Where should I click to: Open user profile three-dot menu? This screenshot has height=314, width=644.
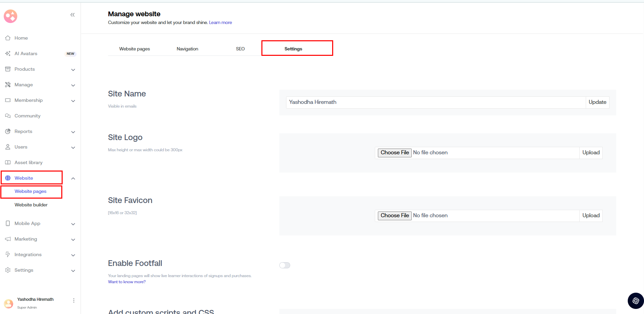point(74,300)
